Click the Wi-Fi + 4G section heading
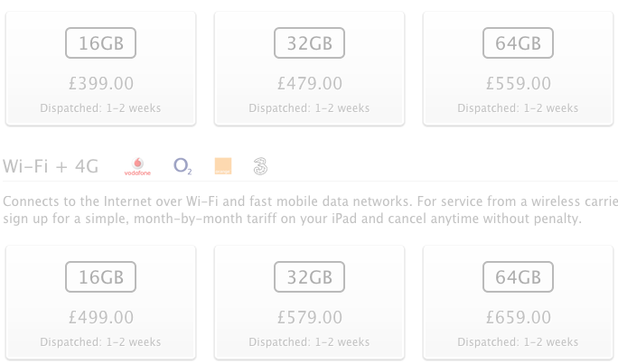This screenshot has width=618, height=364. click(51, 166)
